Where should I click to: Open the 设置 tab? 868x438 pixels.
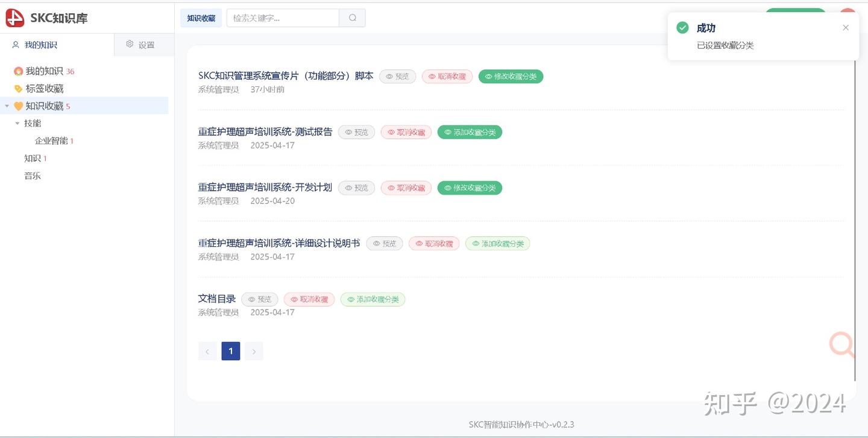point(140,45)
